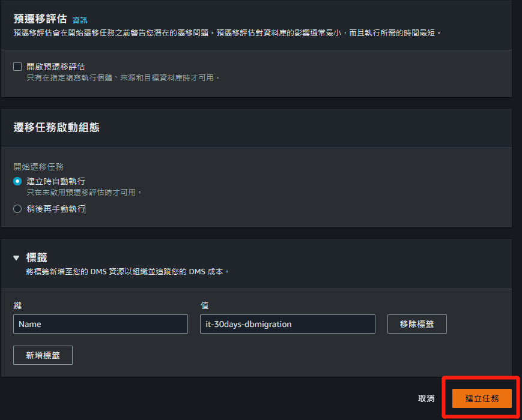Collapse the 標籤 section triangle icon
Image resolution: width=522 pixels, height=420 pixels.
coord(16,258)
